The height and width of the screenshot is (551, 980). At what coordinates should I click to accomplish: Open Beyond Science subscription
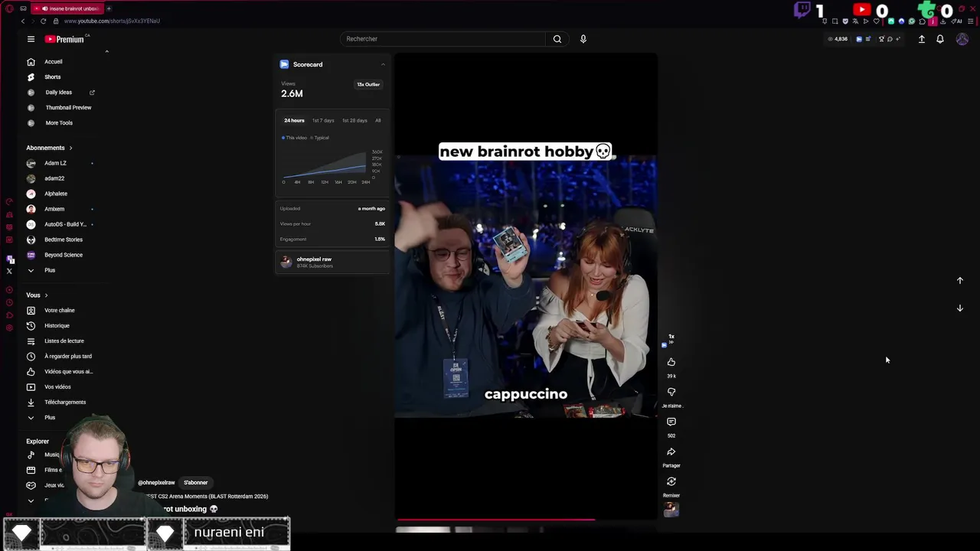pyautogui.click(x=63, y=255)
